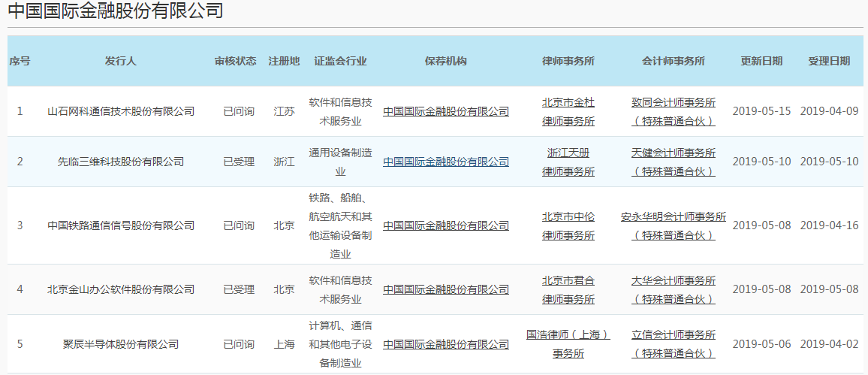Screen dimensions: 868x375
Task: Click row number 1 cell
Action: pos(20,111)
